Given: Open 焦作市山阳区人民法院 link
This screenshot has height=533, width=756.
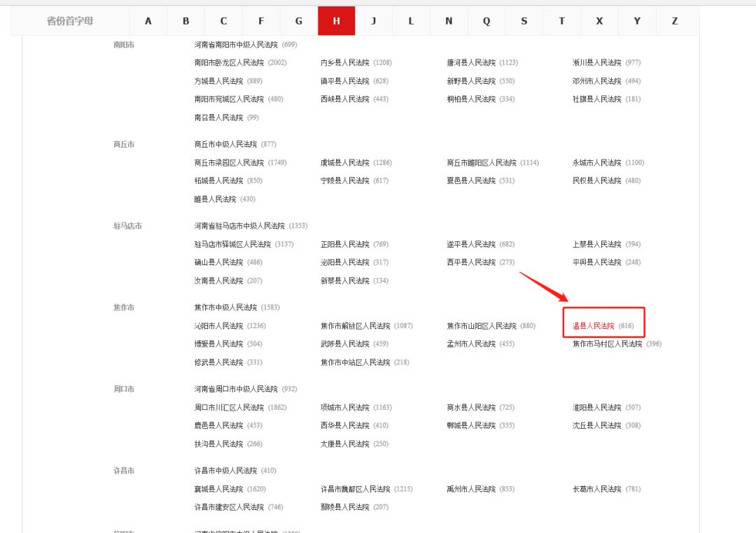Looking at the screenshot, I should point(482,325).
